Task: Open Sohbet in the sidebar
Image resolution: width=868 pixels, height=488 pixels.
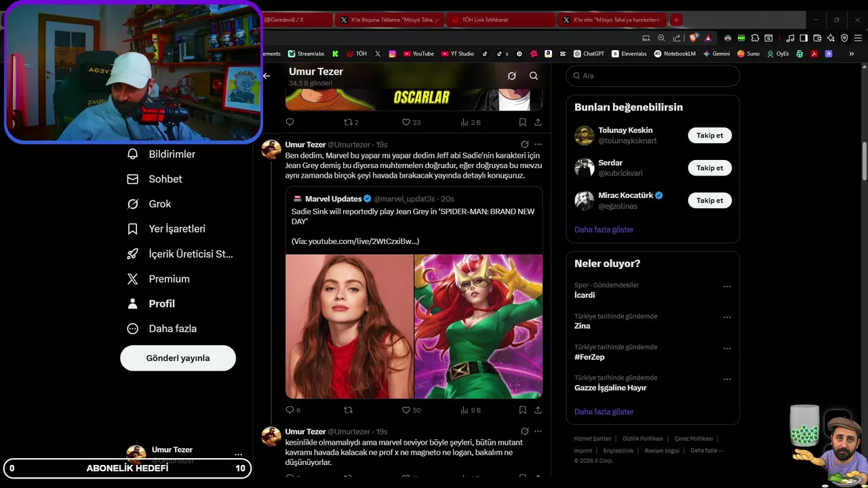Action: 155,179
